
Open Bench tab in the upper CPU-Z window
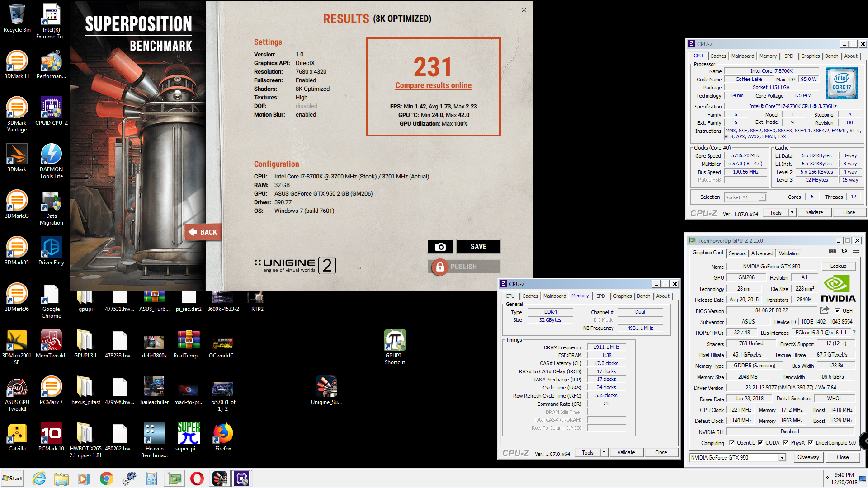coord(831,56)
